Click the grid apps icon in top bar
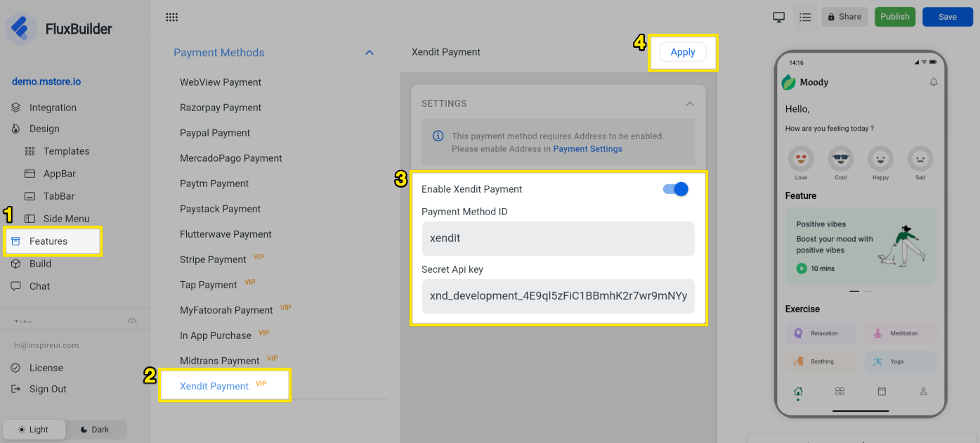Image resolution: width=980 pixels, height=443 pixels. [171, 18]
